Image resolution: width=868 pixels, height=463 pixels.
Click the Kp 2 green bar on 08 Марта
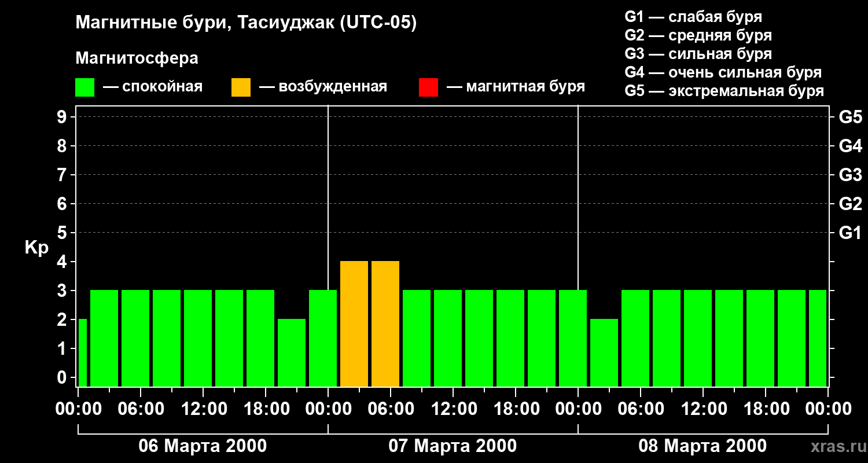click(604, 352)
